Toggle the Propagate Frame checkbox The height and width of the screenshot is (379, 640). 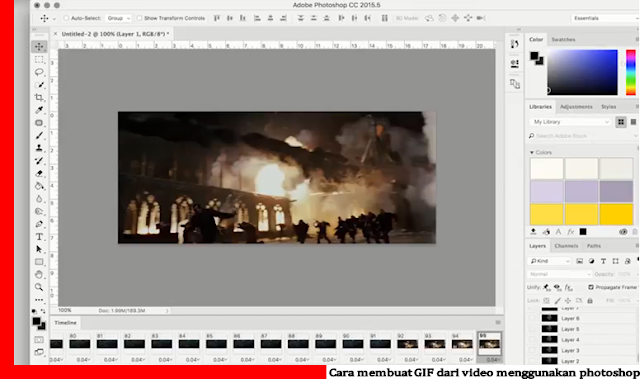(591, 287)
